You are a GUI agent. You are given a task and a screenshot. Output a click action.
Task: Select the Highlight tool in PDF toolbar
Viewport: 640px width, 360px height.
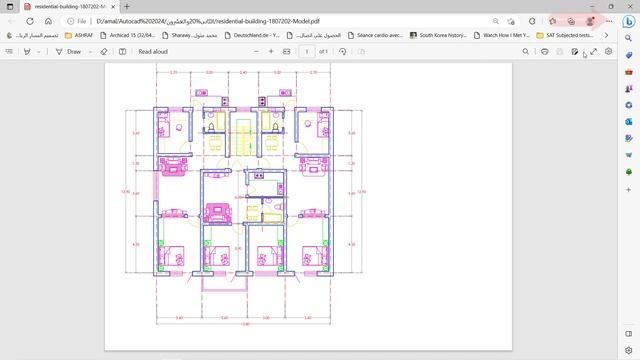[27, 51]
